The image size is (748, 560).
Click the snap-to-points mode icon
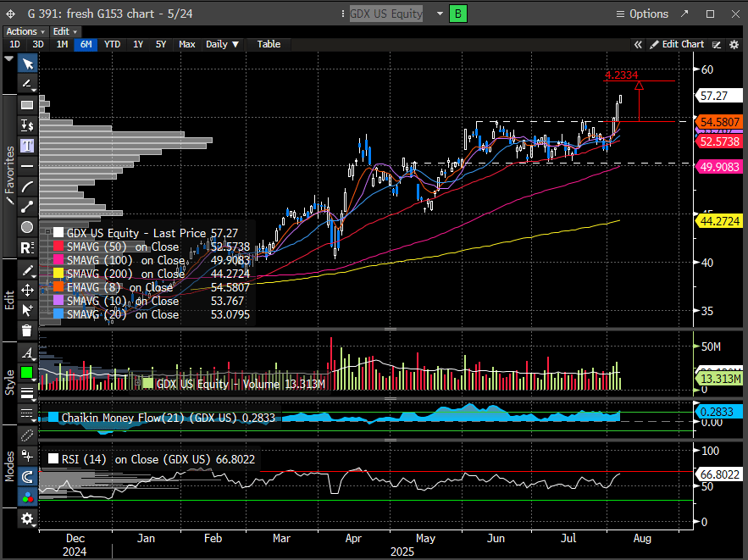pyautogui.click(x=28, y=456)
